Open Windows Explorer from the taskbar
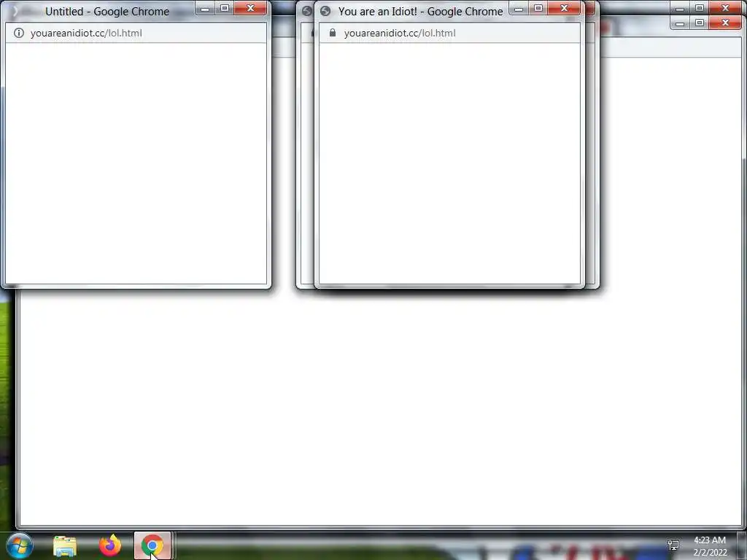Viewport: 747px width, 560px height. click(x=65, y=546)
